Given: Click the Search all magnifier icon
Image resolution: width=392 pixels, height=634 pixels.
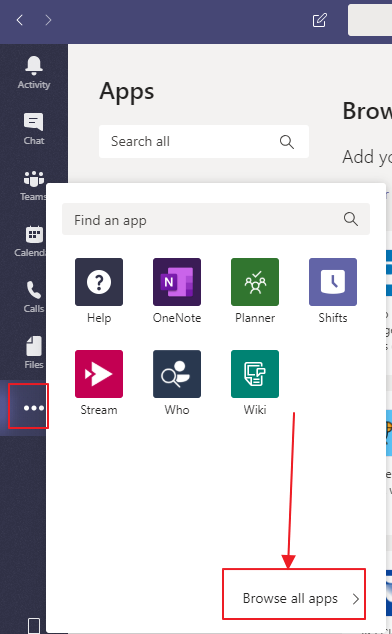Looking at the screenshot, I should (x=286, y=142).
